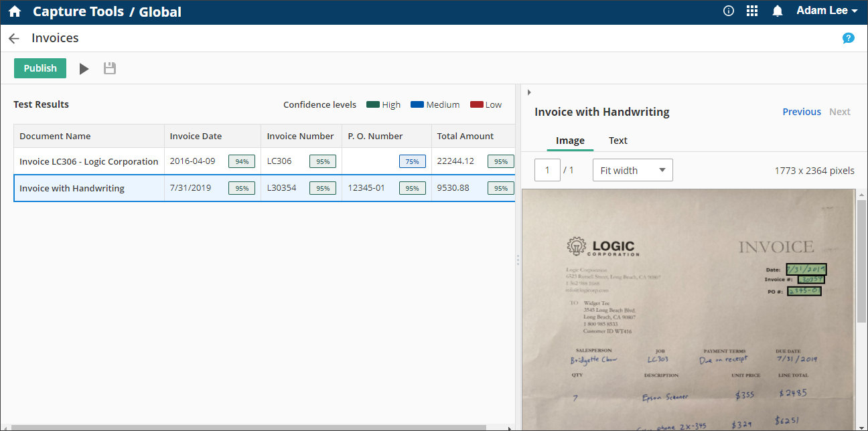Screen dimensions: 868x431
Task: Select Invoice LC306 - Logic Corporation row
Action: coord(88,161)
